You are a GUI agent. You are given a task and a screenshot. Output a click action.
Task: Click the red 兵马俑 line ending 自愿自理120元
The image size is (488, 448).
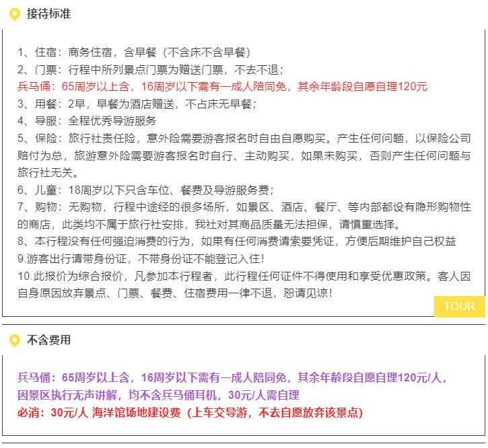[x=223, y=87]
